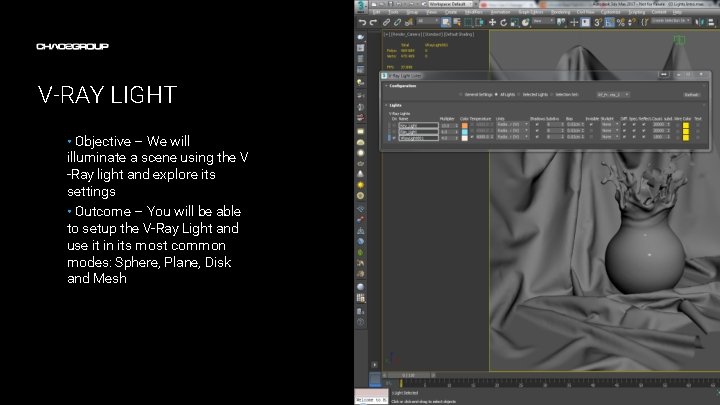Screen dimensions: 720x405
Task: Click the orange color swatch of first light
Action: [465, 125]
